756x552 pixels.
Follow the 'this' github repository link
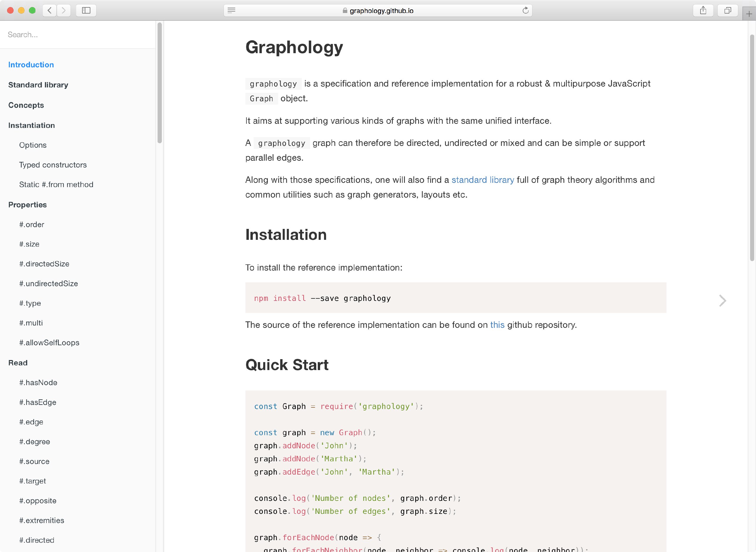click(x=497, y=325)
